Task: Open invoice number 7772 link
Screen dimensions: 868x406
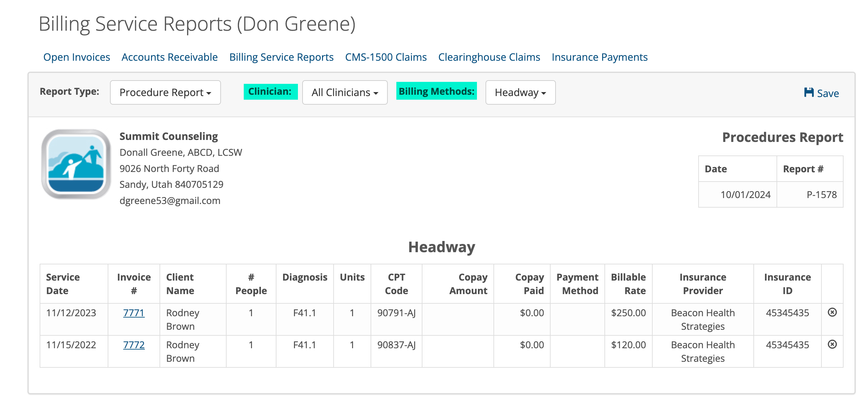Action: [x=134, y=345]
